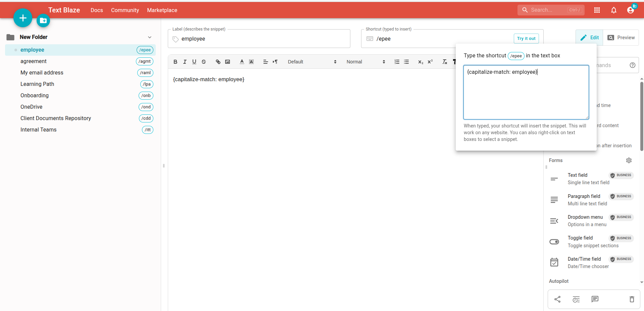Toggle bold formatting
Viewport: 644px width, 311px height.
(175, 62)
